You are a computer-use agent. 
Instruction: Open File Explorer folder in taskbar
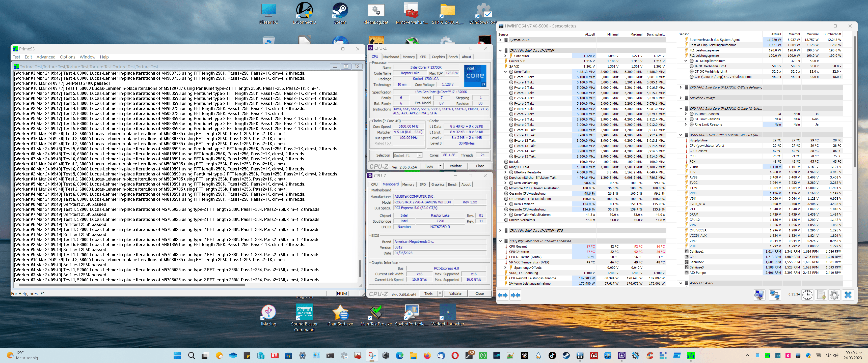(x=414, y=355)
